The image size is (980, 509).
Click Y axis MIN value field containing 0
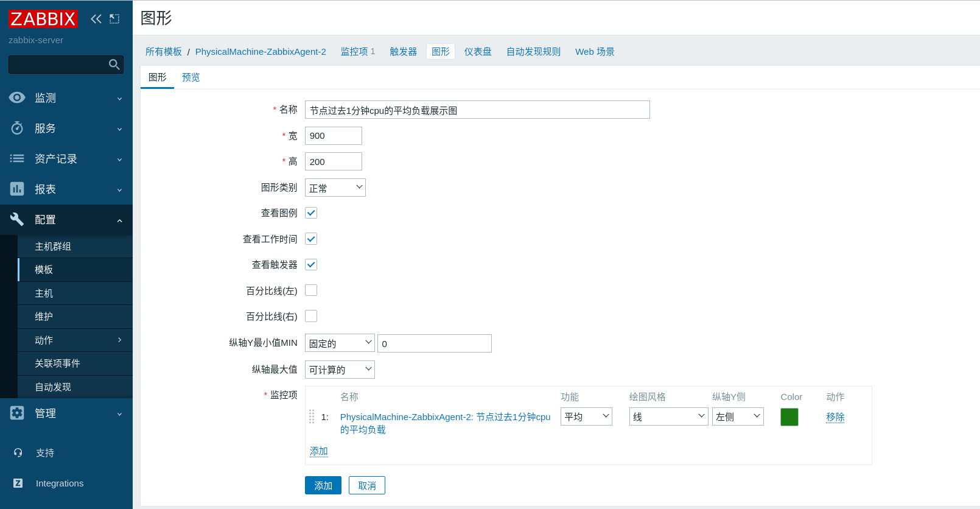coord(435,343)
